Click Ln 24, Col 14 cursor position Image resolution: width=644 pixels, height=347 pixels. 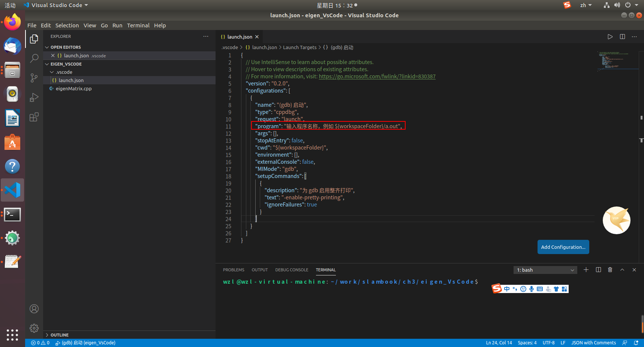[x=499, y=343]
